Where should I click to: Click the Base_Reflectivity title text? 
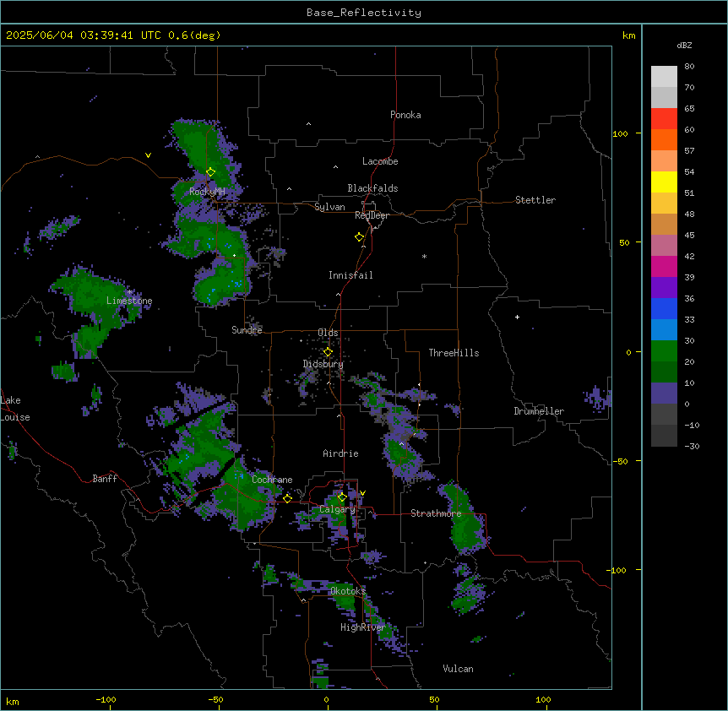click(363, 13)
